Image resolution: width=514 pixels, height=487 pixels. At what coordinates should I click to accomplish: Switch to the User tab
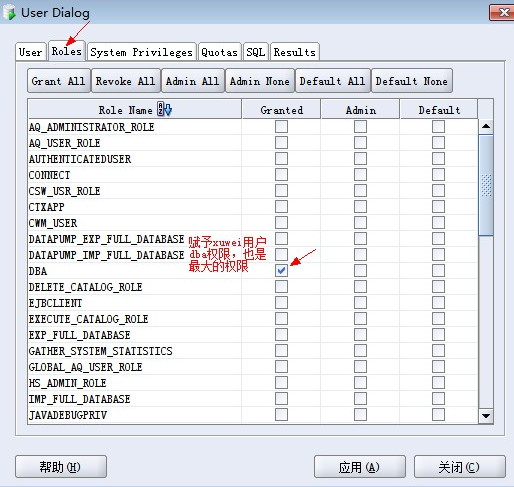click(31, 52)
